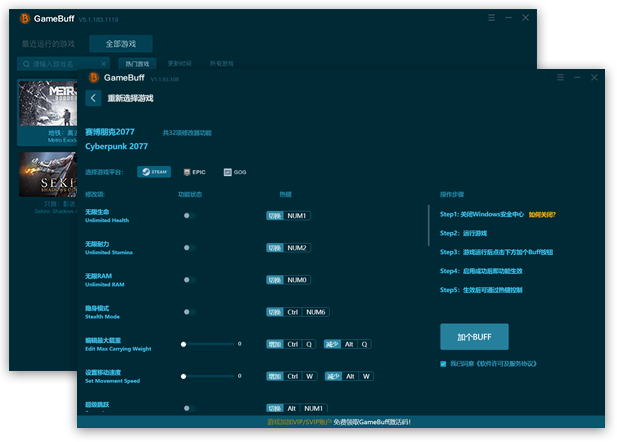Click the 增加 hotkey label for Carrying Weight

pyautogui.click(x=275, y=344)
